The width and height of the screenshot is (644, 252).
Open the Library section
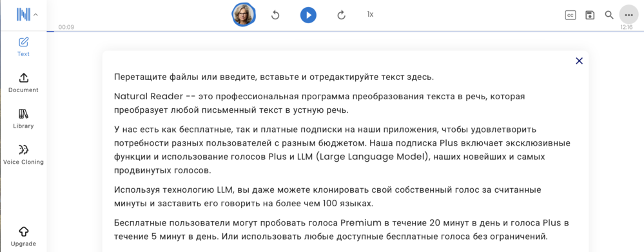point(23,119)
